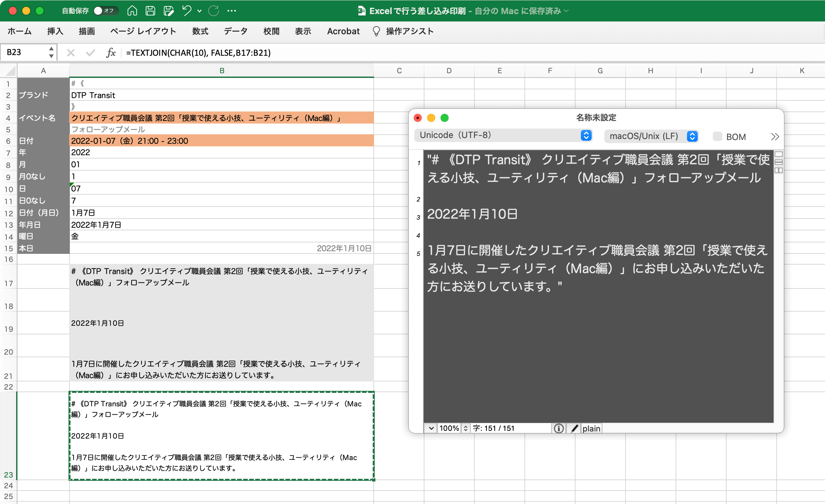The width and height of the screenshot is (825, 504).
Task: Click the confirm checkmark formula bar icon
Action: tap(90, 53)
